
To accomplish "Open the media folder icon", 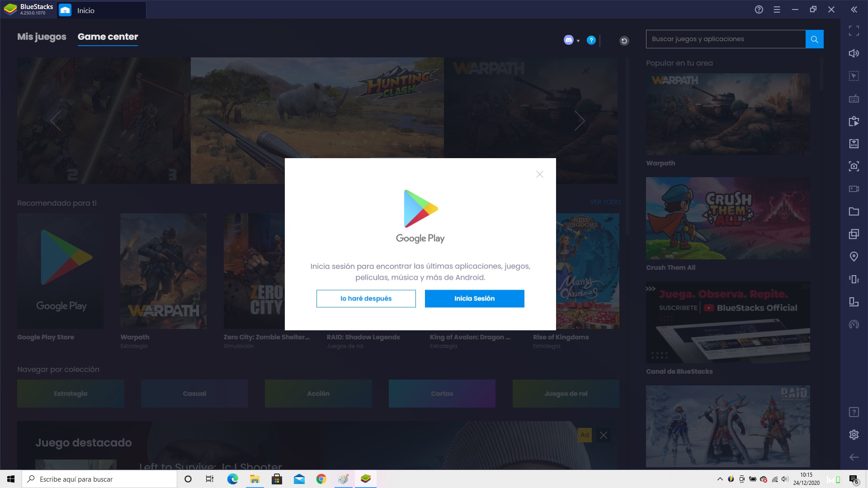I will pos(854,211).
